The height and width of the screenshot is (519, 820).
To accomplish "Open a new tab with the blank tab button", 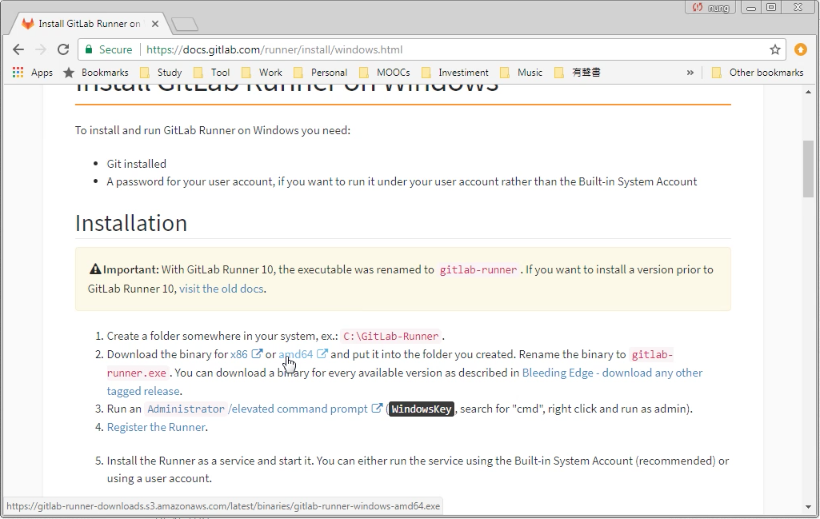I will (x=184, y=24).
